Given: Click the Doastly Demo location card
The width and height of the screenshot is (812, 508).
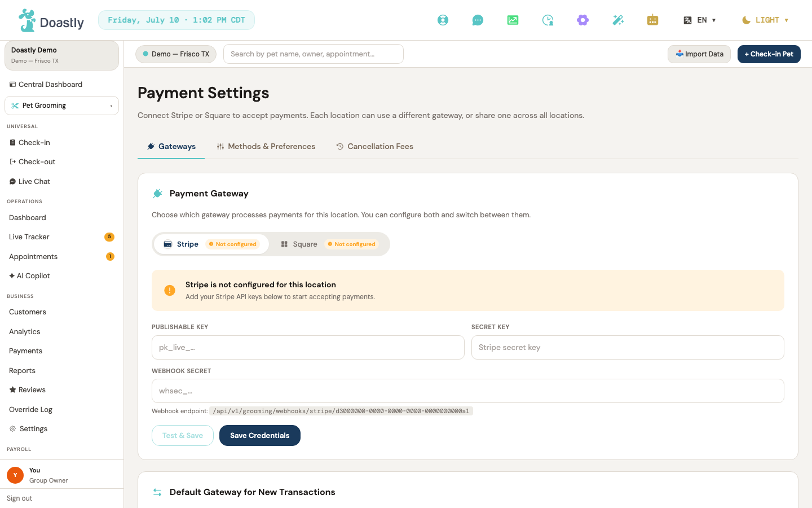Looking at the screenshot, I should pyautogui.click(x=61, y=55).
